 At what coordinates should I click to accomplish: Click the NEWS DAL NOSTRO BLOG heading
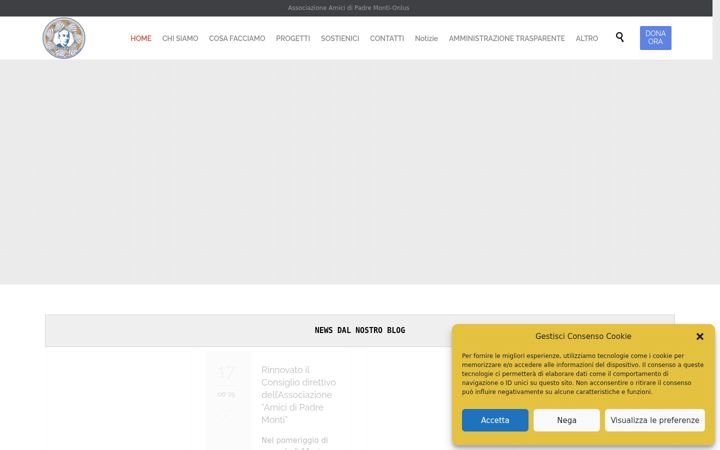coord(360,330)
